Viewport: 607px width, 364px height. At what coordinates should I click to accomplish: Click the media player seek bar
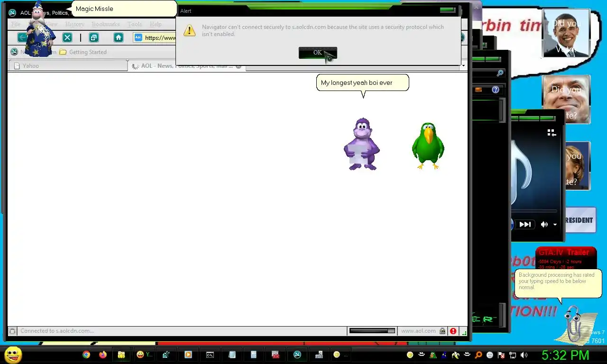[x=534, y=211]
